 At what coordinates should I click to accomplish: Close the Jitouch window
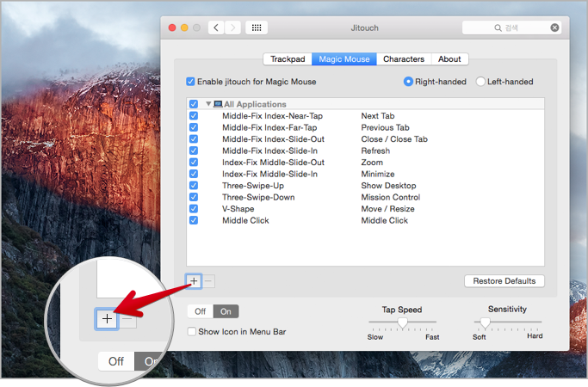[x=172, y=28]
